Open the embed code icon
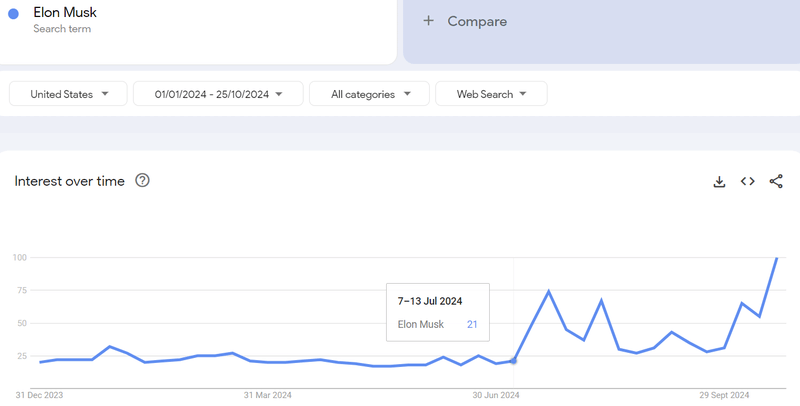The height and width of the screenshot is (406, 800). (747, 181)
